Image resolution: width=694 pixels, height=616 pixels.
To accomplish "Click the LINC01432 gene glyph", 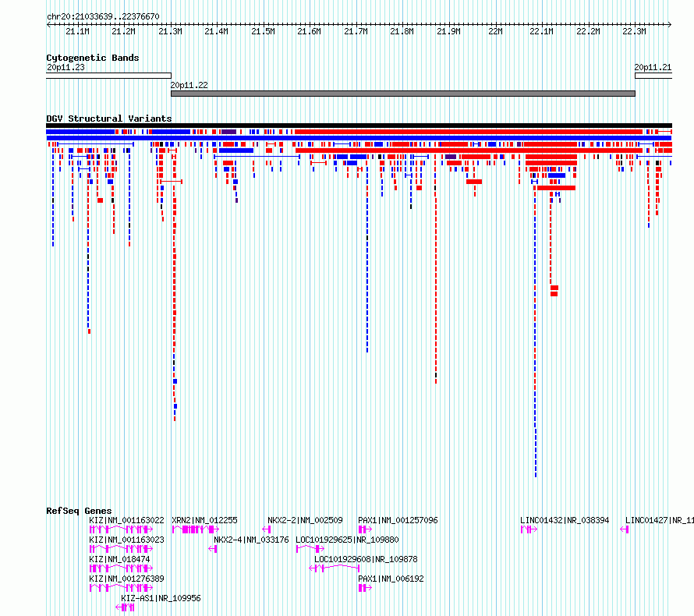I will point(529,529).
